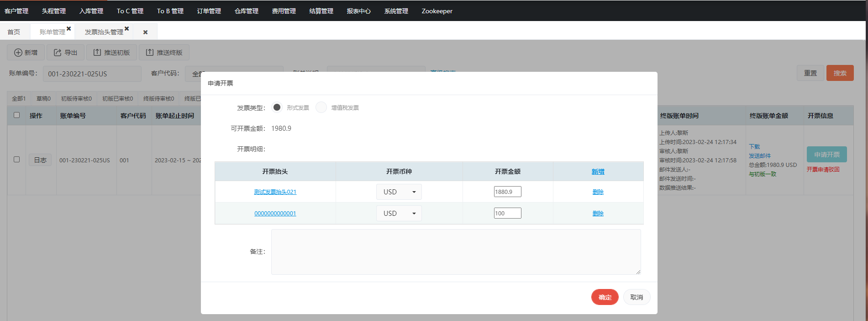
Task: Open the 报表中心 menu
Action: tap(359, 11)
